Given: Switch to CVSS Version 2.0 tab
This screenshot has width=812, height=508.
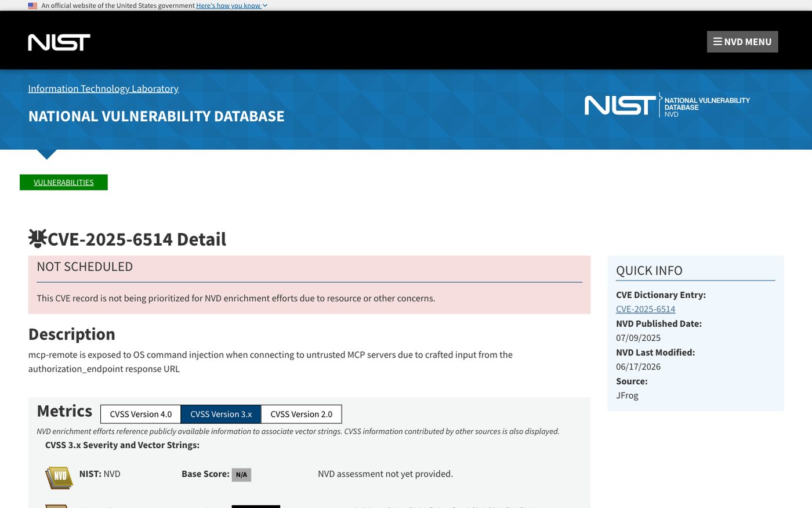Looking at the screenshot, I should click(302, 414).
